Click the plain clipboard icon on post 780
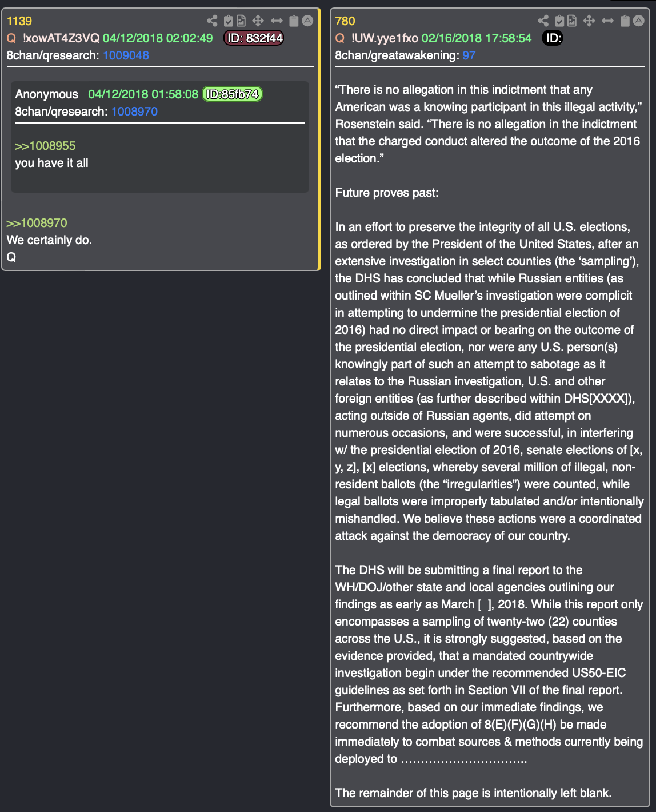Viewport: 656px width, 812px height. coord(625,21)
